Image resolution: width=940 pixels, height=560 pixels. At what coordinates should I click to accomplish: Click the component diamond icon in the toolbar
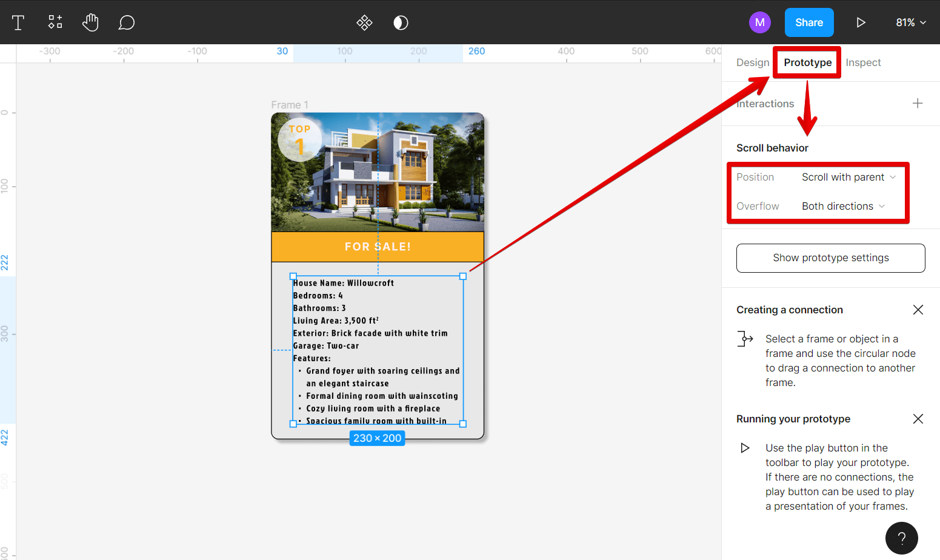pos(364,22)
